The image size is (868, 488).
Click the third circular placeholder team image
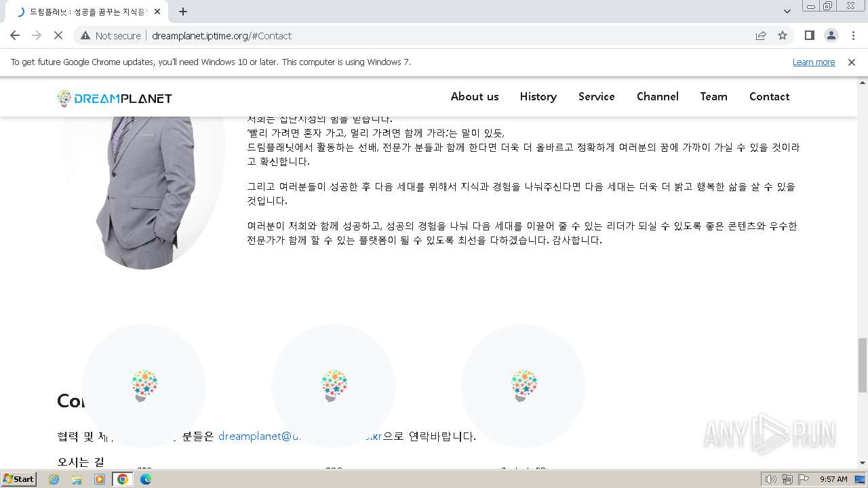point(524,386)
